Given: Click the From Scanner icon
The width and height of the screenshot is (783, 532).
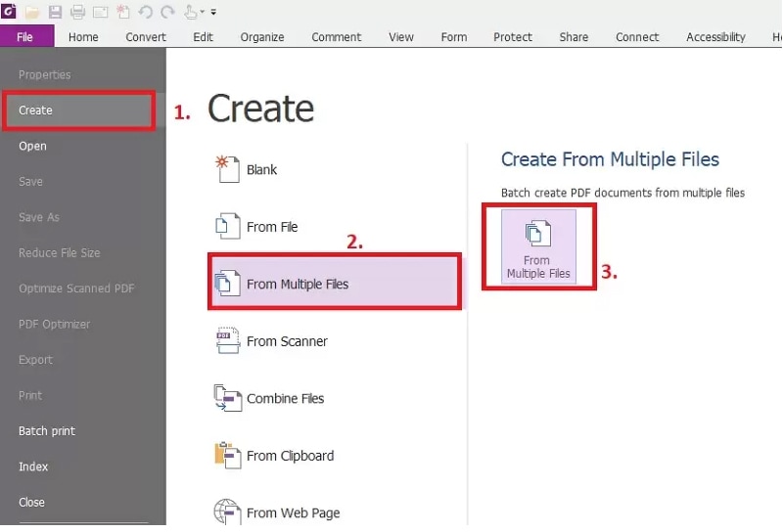Looking at the screenshot, I should 228,340.
